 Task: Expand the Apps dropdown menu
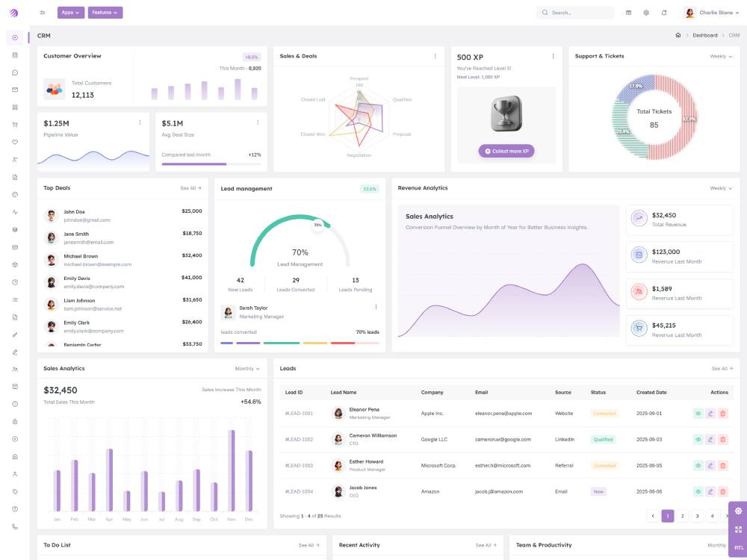coord(71,13)
